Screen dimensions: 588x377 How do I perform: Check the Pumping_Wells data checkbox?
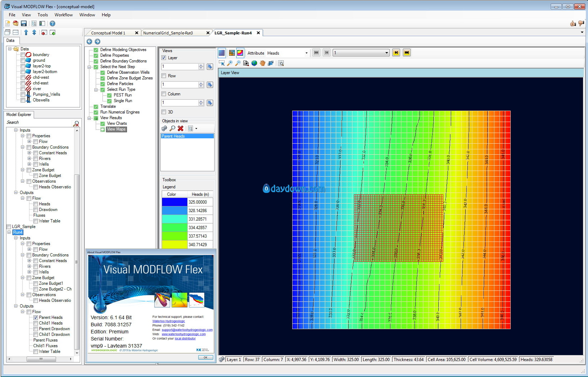click(x=23, y=94)
